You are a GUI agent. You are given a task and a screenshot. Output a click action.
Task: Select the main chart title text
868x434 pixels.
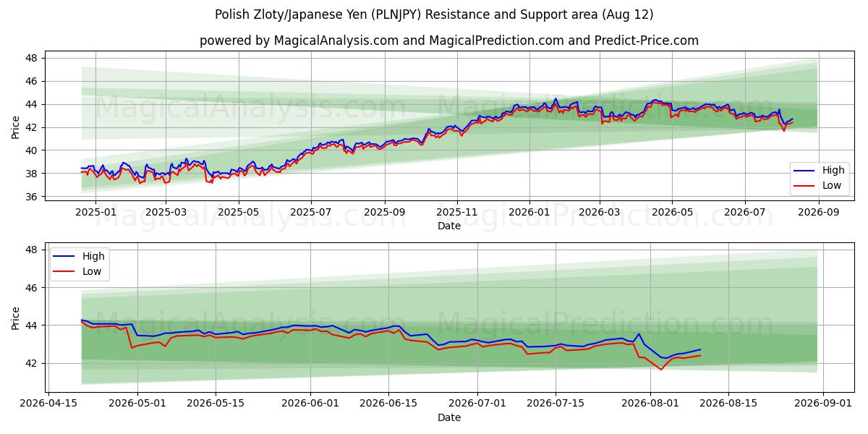click(x=434, y=14)
